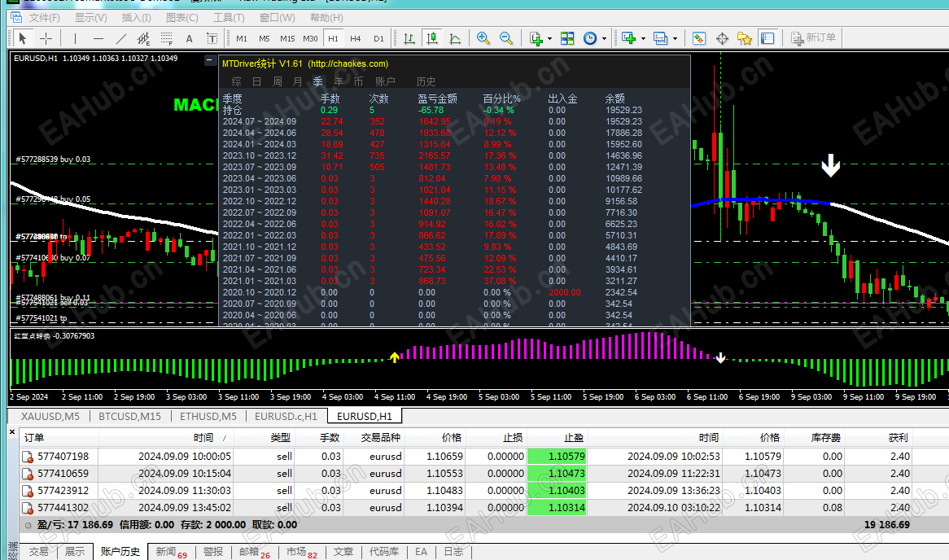Open the Market Watch panel
Image resolution: width=949 pixels, height=560 pixels.
click(698, 38)
